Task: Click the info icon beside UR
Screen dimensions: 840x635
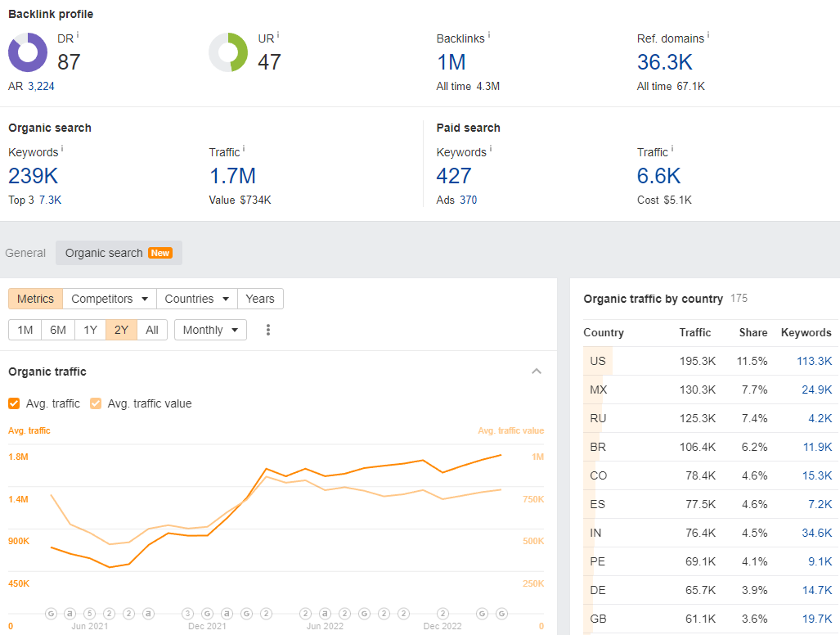Action: click(x=278, y=35)
